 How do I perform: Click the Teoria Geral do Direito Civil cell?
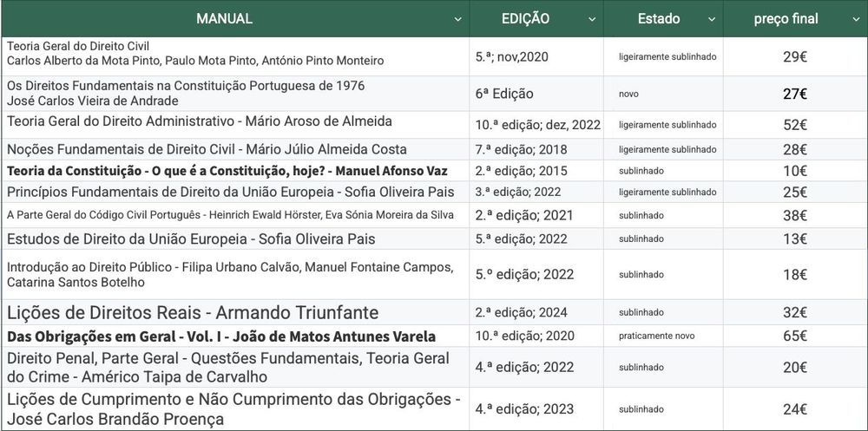pyautogui.click(x=195, y=53)
